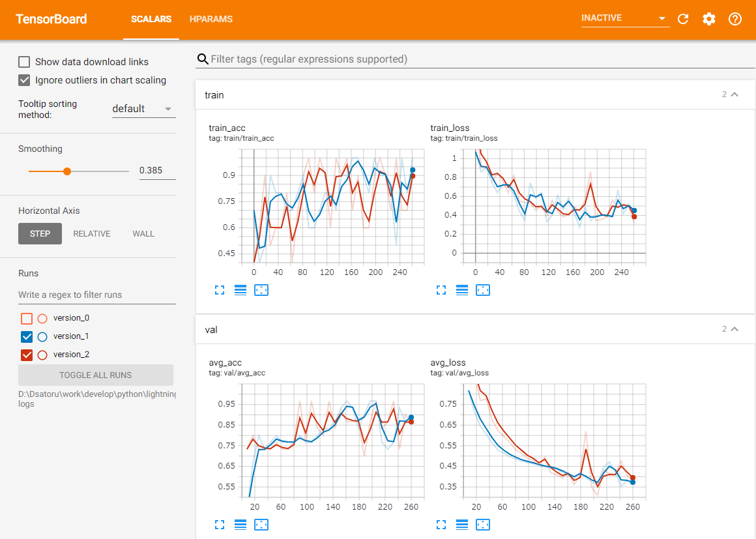Expand the train_acc chart to full size

point(220,290)
